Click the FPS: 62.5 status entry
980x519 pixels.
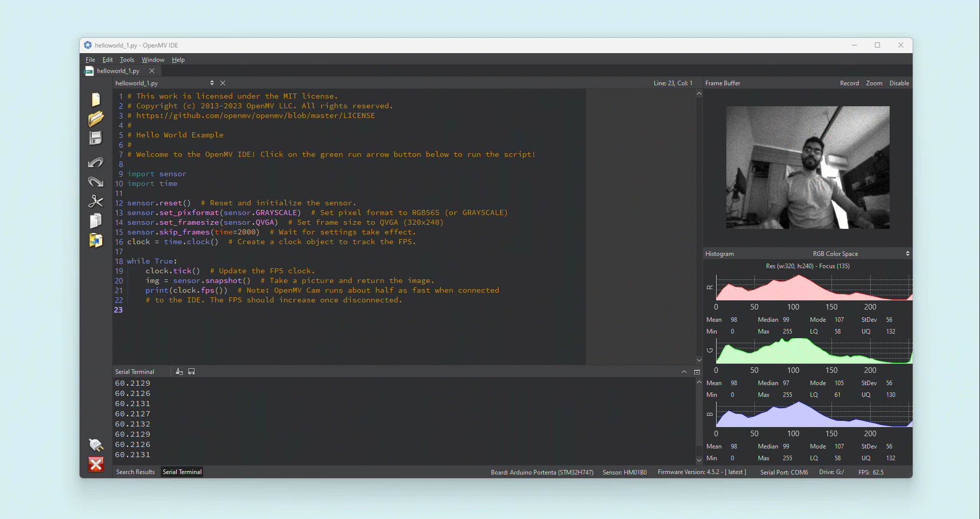point(871,472)
